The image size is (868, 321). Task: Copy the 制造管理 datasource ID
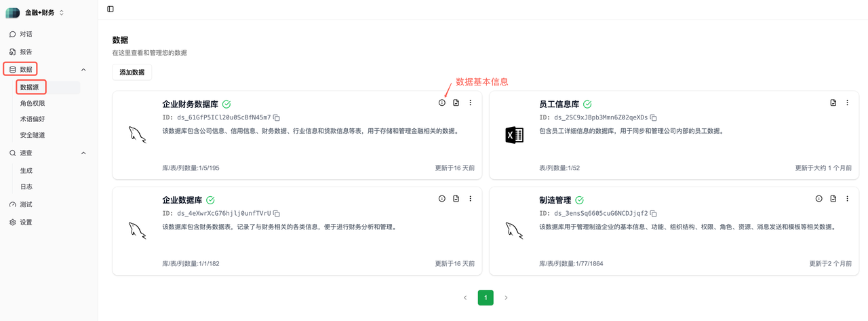tap(654, 213)
